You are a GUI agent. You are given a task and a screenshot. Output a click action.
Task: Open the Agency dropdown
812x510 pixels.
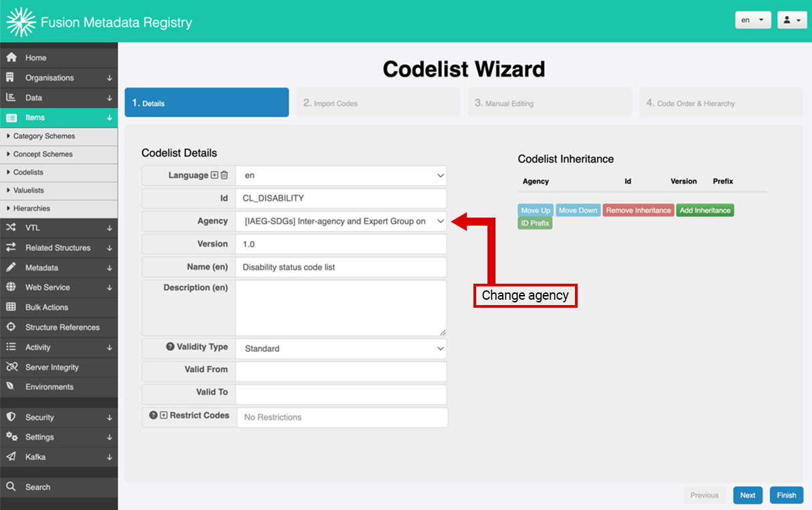[341, 221]
